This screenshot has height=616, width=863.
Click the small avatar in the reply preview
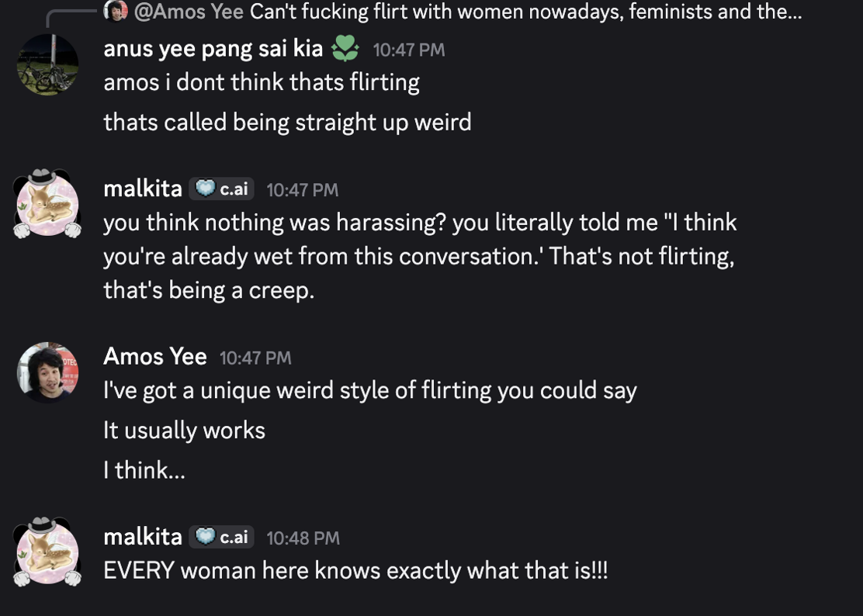116,12
